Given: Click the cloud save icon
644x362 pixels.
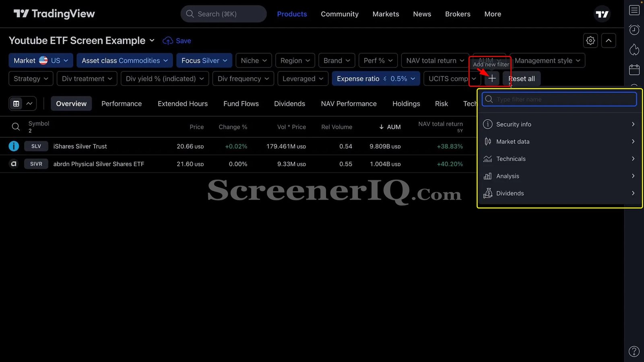Looking at the screenshot, I should pos(168,41).
